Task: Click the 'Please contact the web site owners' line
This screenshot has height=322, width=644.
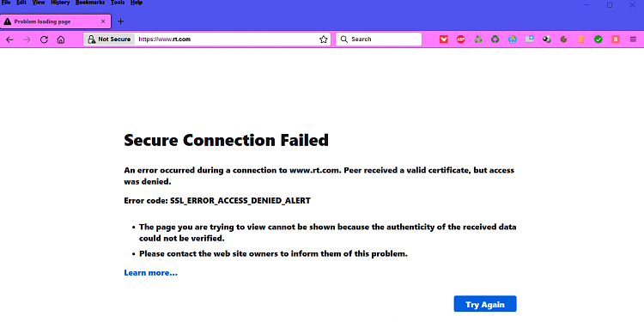Action: [274, 254]
